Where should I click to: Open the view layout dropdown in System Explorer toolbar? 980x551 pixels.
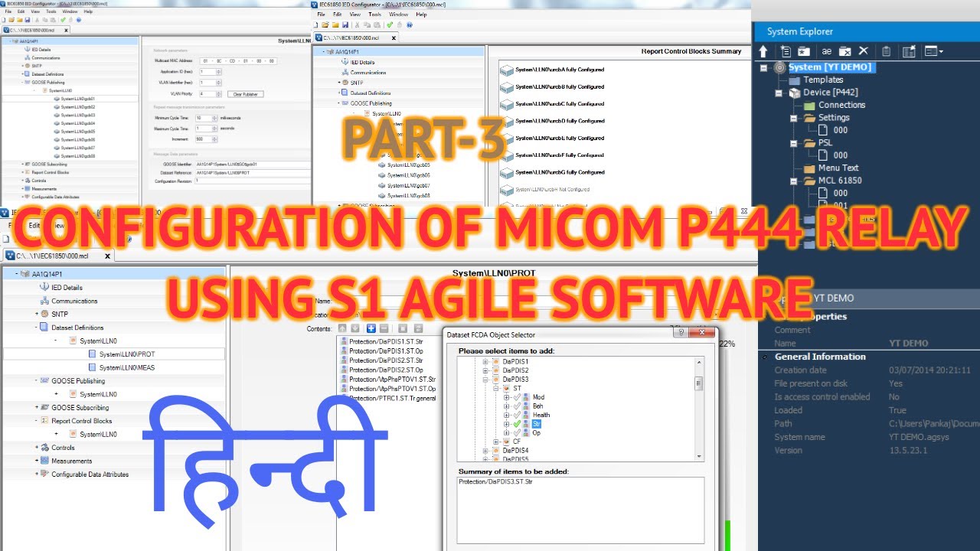pos(934,51)
